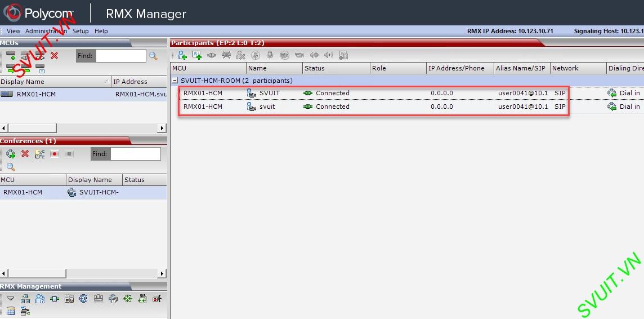
Task: Open SIP Factories icon in RMX Management
Action: tap(142, 299)
